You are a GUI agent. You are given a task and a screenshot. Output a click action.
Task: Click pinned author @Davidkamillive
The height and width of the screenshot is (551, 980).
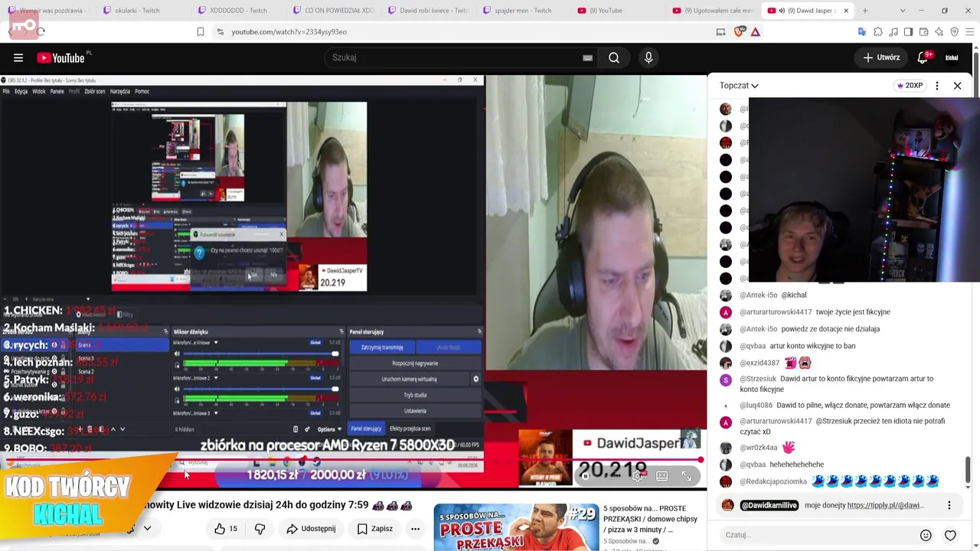(769, 505)
